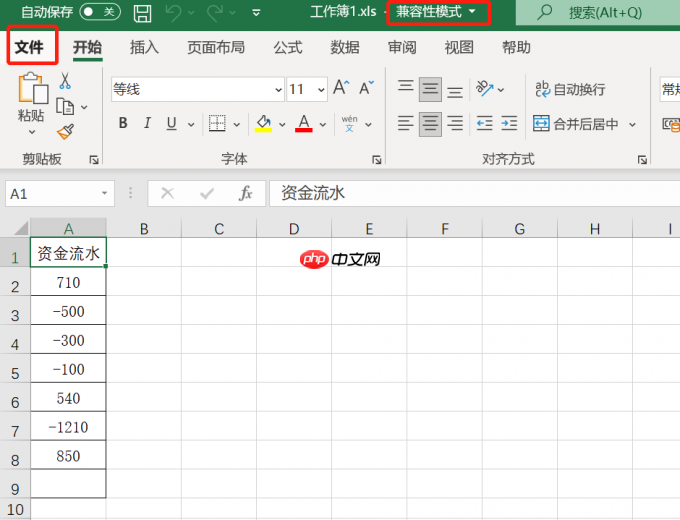Select Align Right icon
Viewport: 680px width, 520px height.
455,124
